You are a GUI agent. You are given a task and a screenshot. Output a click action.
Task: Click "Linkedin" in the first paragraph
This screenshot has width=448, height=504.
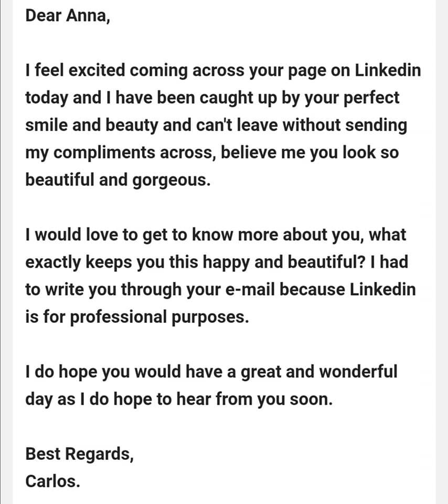click(x=388, y=70)
